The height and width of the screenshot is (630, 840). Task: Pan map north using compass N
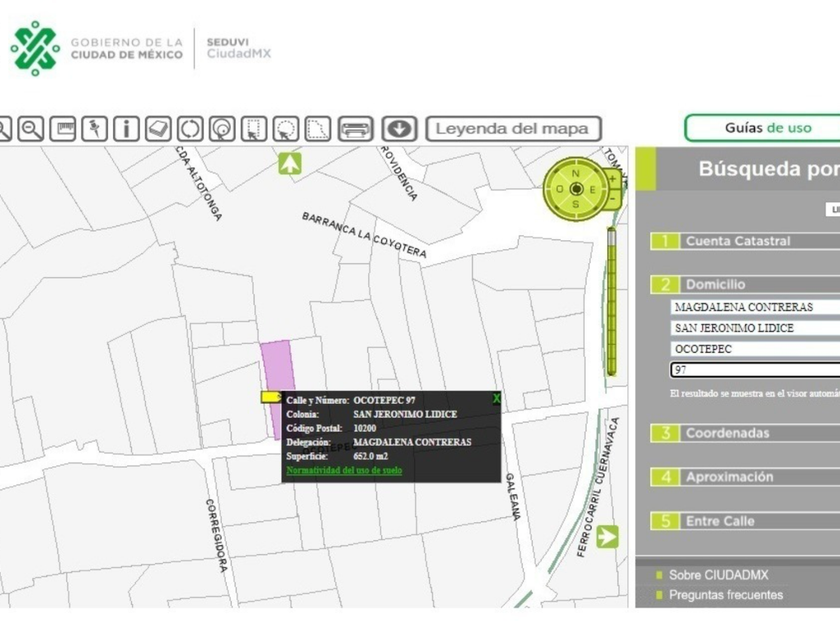(x=576, y=172)
